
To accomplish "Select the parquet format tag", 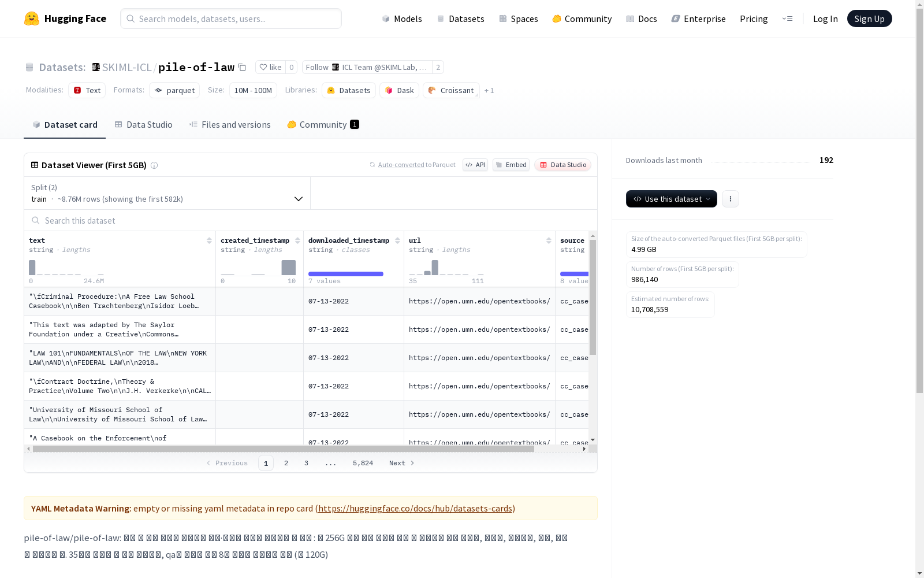I will pyautogui.click(x=174, y=90).
